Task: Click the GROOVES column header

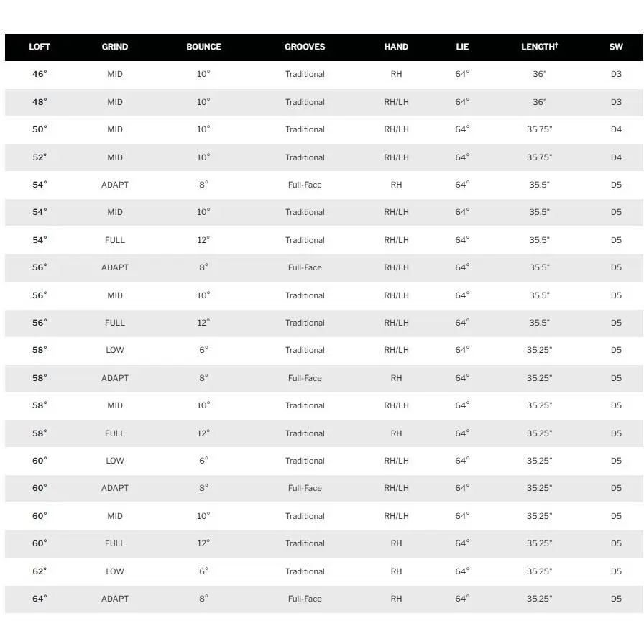Action: point(305,47)
